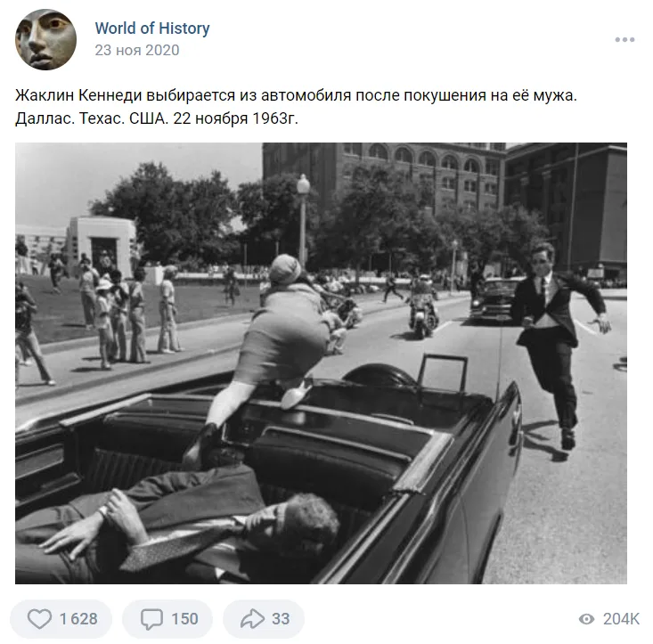Open the black-and-white motorcade photo

tap(321, 363)
